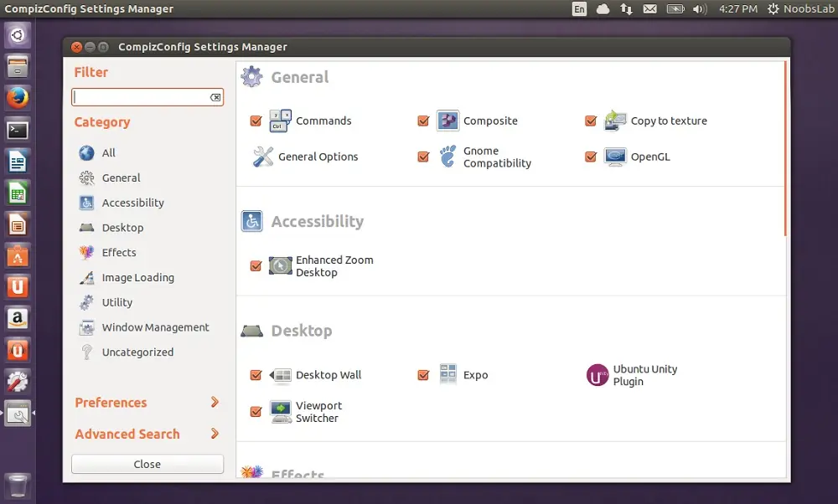Click the plugin list vertical scrollbar
Viewport: 838px width, 504px height.
click(786, 148)
